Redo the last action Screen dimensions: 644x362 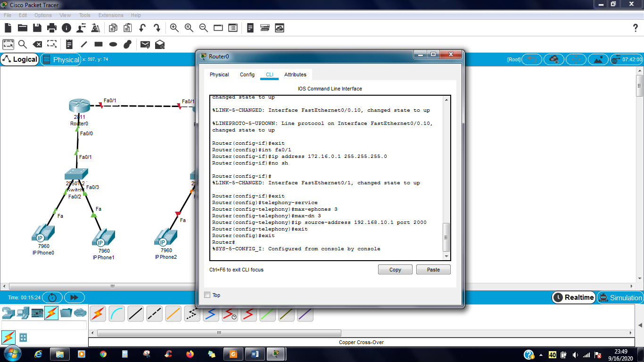pos(157,28)
